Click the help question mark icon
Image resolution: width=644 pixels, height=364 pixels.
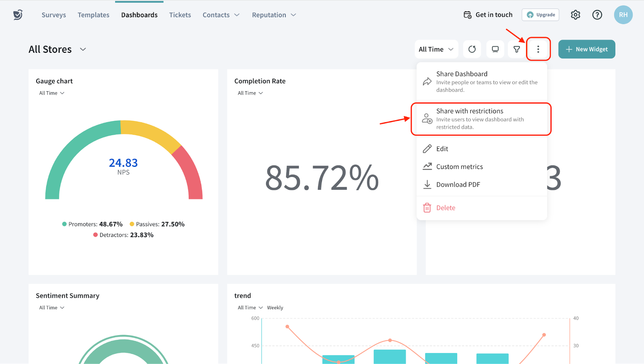tap(597, 15)
